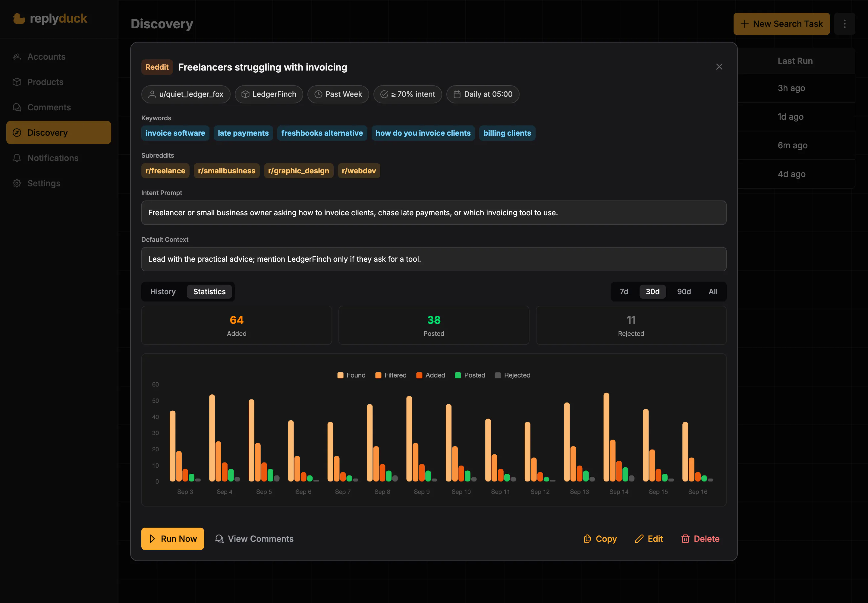The width and height of the screenshot is (868, 603).
Task: Set statistics range to 7d
Action: click(x=624, y=292)
